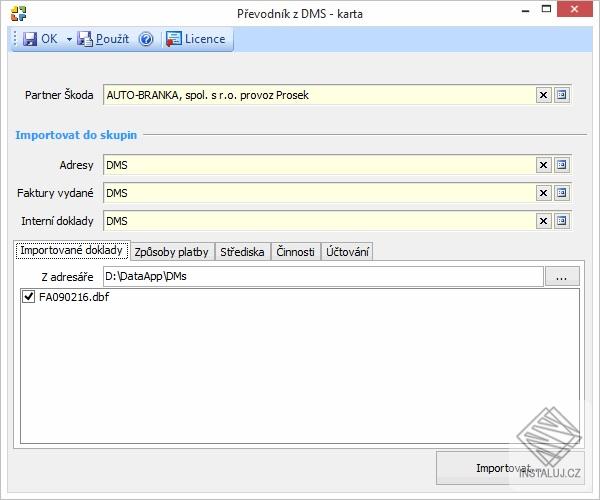The image size is (600, 500).
Task: Uncheck the FA090216.dbf file checkbox
Action: [29, 296]
